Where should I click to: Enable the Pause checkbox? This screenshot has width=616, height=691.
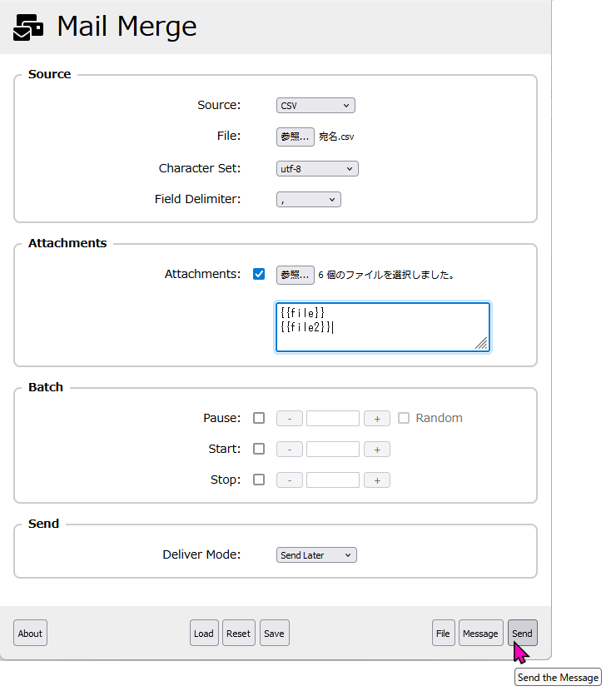click(259, 418)
